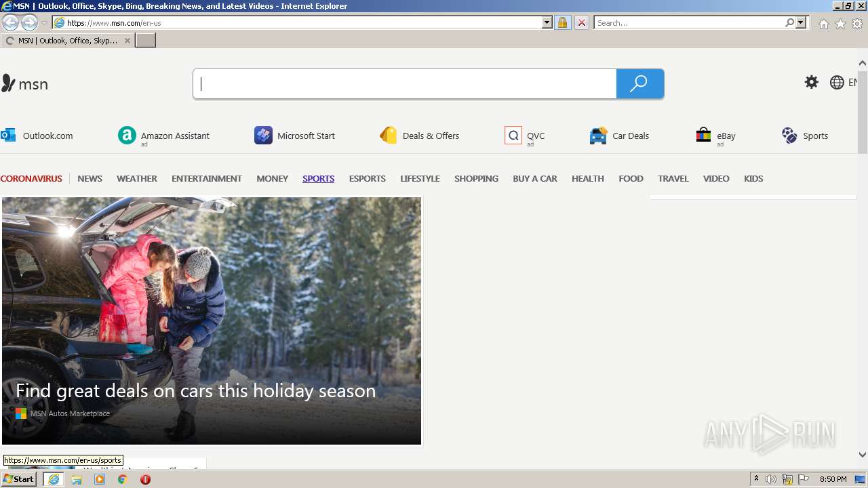Open MSN settings gear icon

811,83
